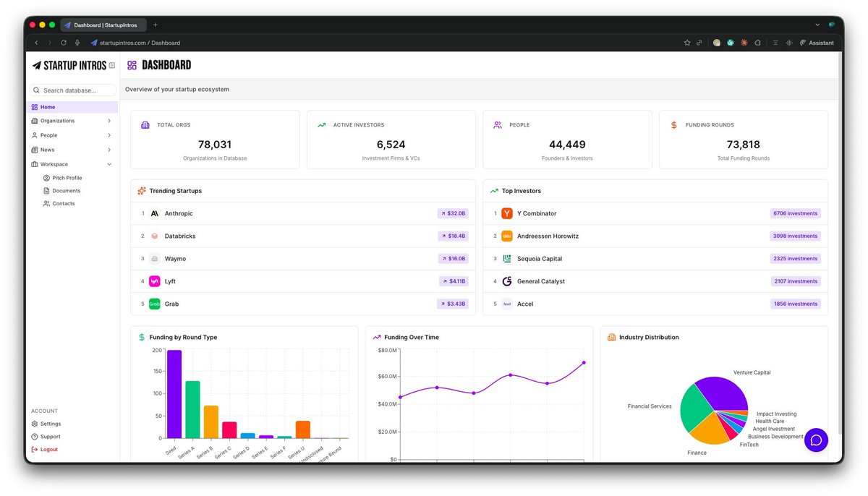This screenshot has width=868, height=496.
Task: Expand the News sidebar section
Action: tap(109, 150)
